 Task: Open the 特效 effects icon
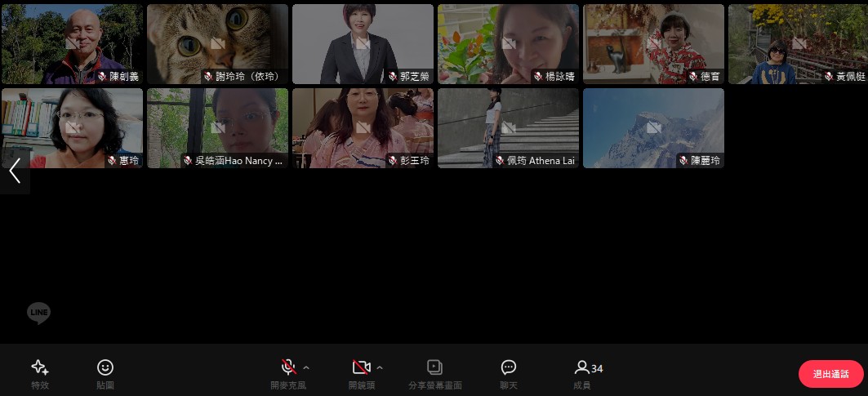click(x=40, y=367)
